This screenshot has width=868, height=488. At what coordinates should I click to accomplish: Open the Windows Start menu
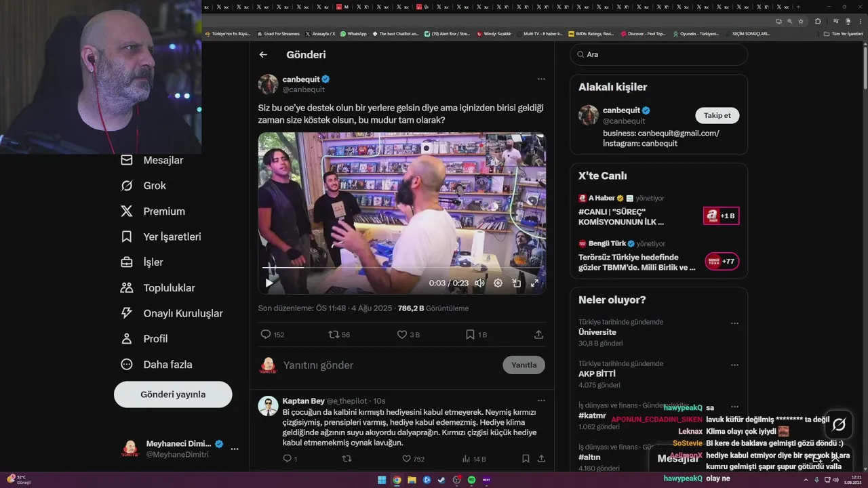pos(382,480)
